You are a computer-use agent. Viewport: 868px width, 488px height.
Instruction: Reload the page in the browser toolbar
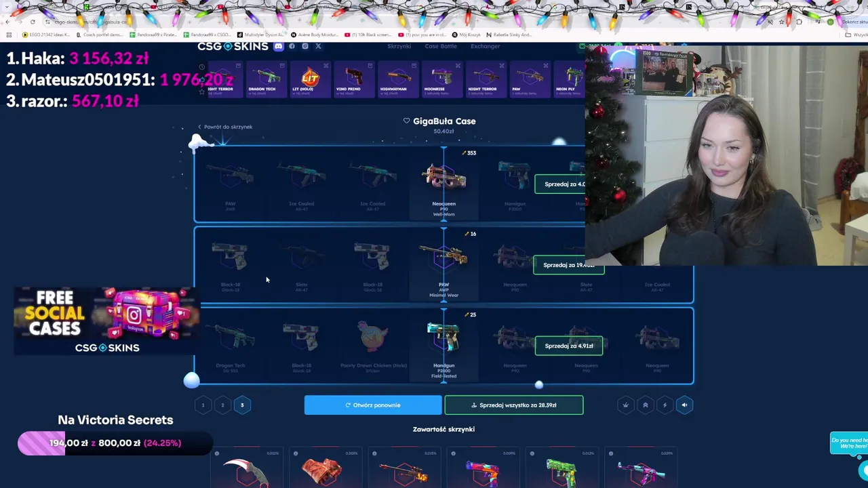tap(33, 22)
